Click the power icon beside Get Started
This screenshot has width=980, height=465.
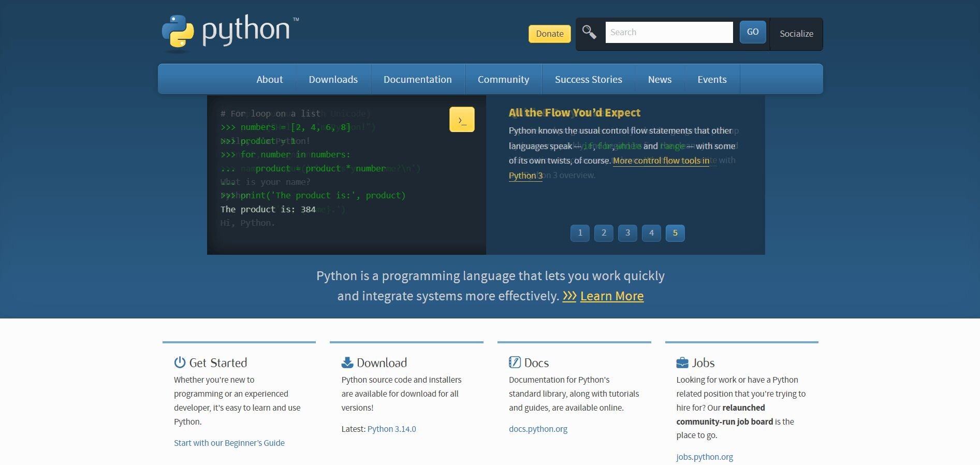click(180, 362)
